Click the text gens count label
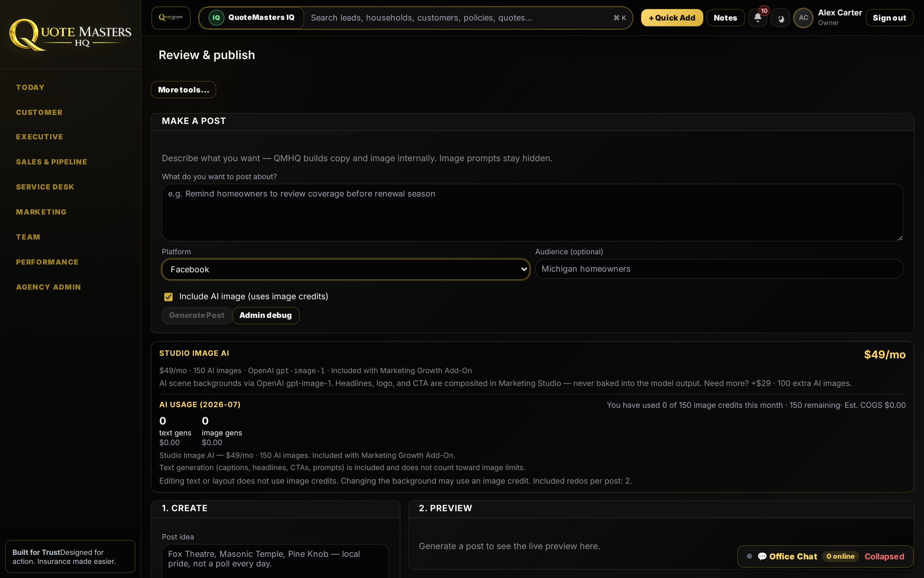This screenshot has width=924, height=578. click(175, 433)
